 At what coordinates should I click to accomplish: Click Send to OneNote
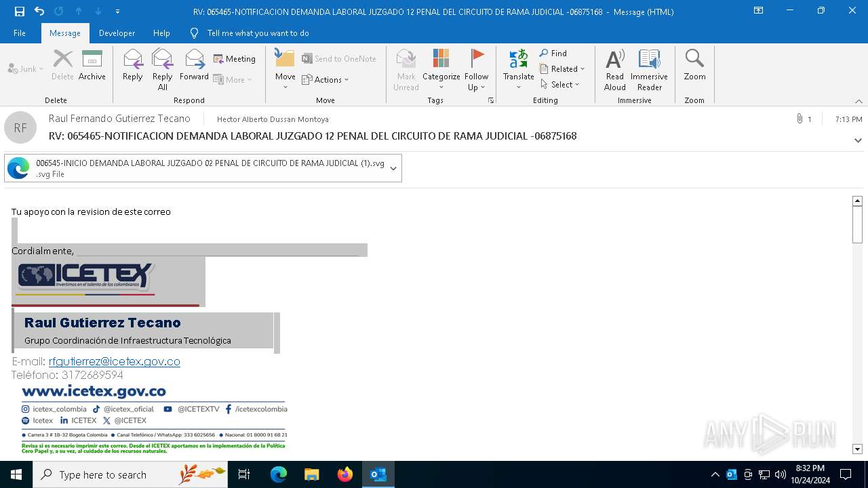click(339, 59)
